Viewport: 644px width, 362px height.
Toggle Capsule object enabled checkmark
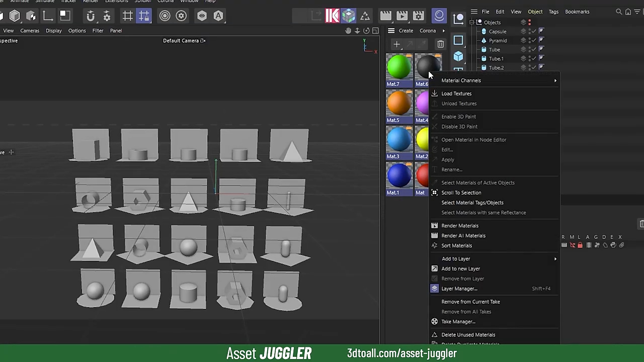534,31
